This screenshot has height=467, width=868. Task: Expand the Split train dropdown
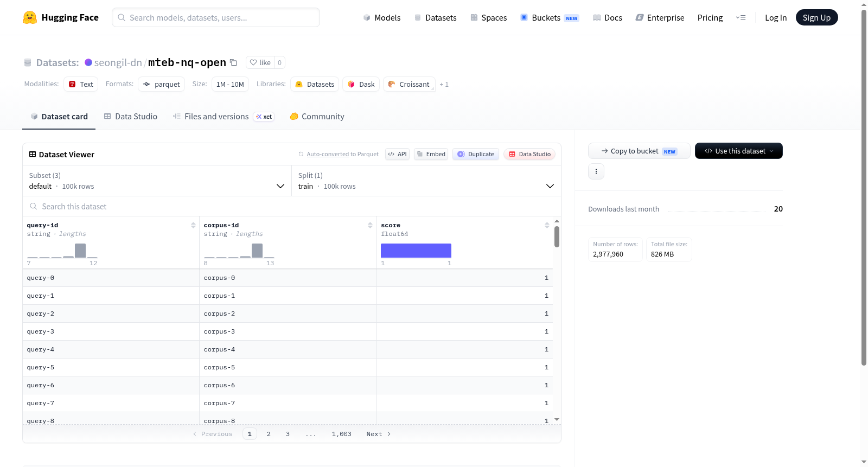coord(426,181)
